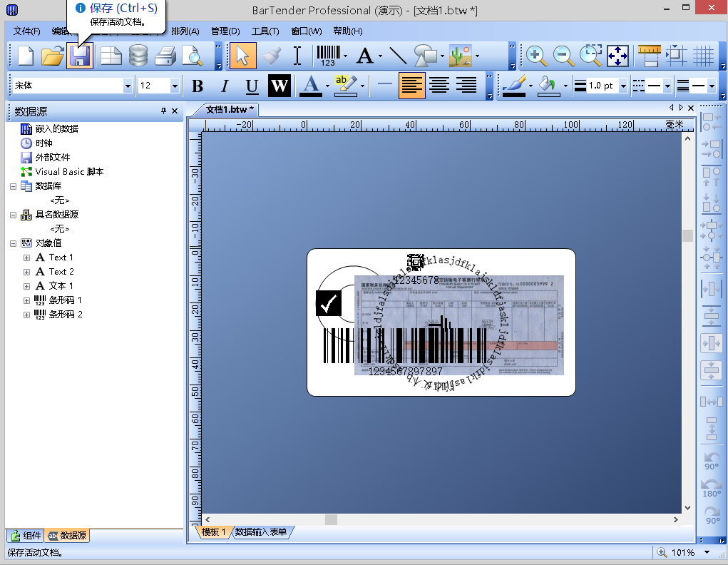Collapse the 具名数据源 tree node
This screenshot has width=728, height=565.
(13, 215)
